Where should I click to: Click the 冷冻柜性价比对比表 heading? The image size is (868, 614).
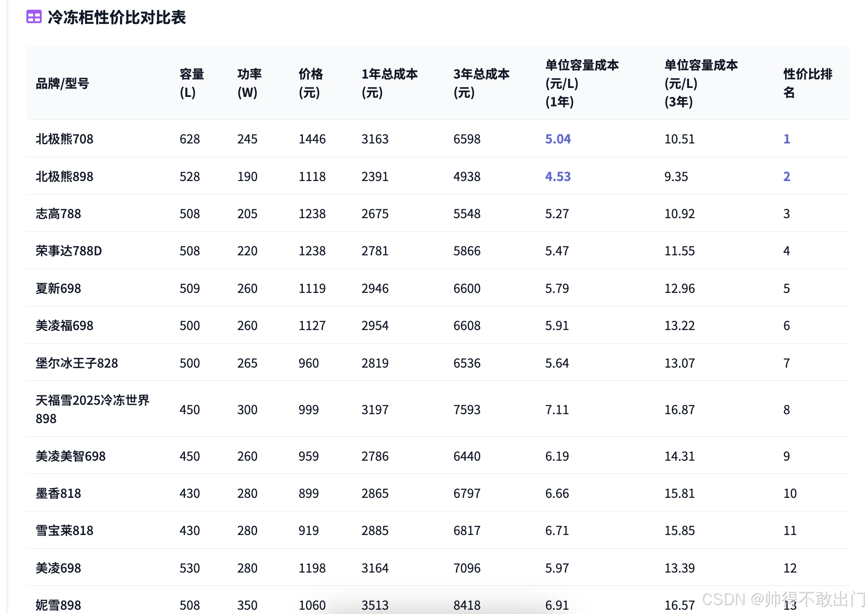coord(117,18)
